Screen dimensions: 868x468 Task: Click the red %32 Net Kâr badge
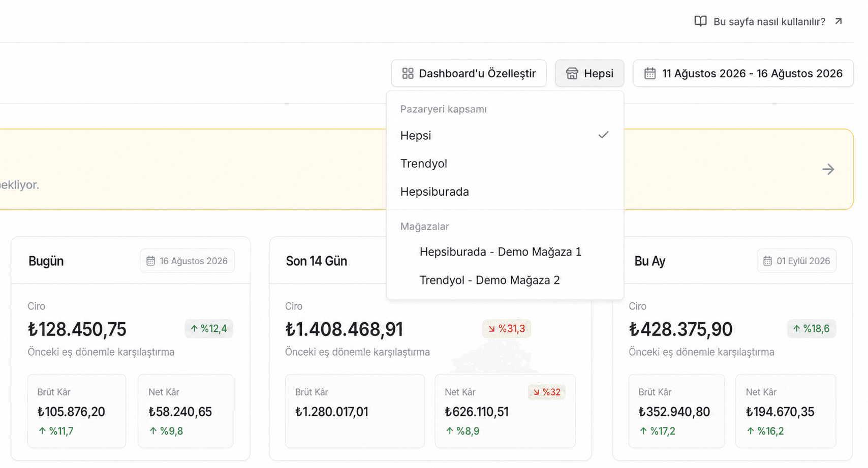click(547, 392)
